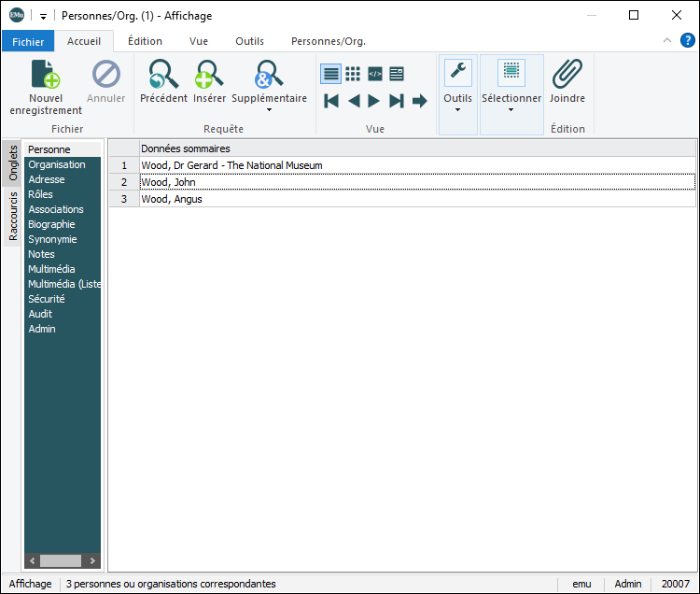Select the Biographie tab in sidebar
The height and width of the screenshot is (594, 700).
coord(51,224)
